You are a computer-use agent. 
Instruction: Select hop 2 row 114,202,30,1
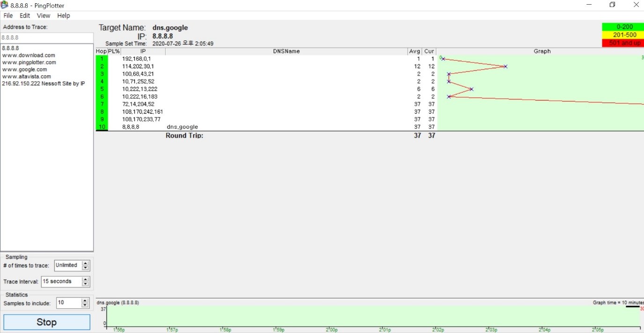[266, 66]
